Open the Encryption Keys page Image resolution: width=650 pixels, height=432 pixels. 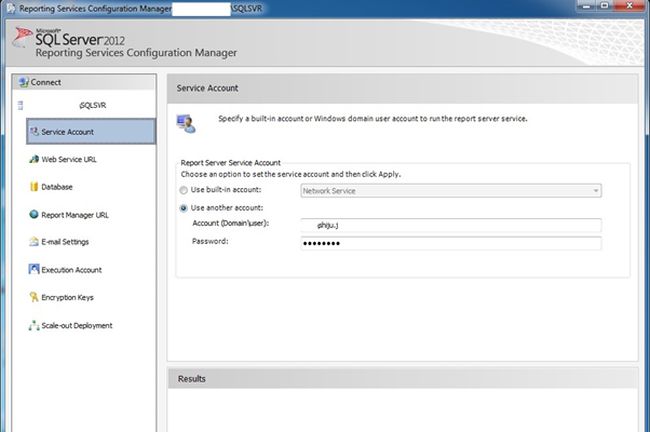[x=67, y=297]
